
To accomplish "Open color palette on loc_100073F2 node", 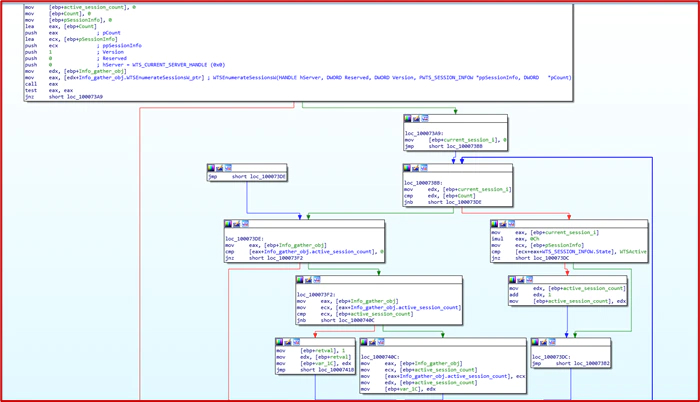I will [x=300, y=280].
